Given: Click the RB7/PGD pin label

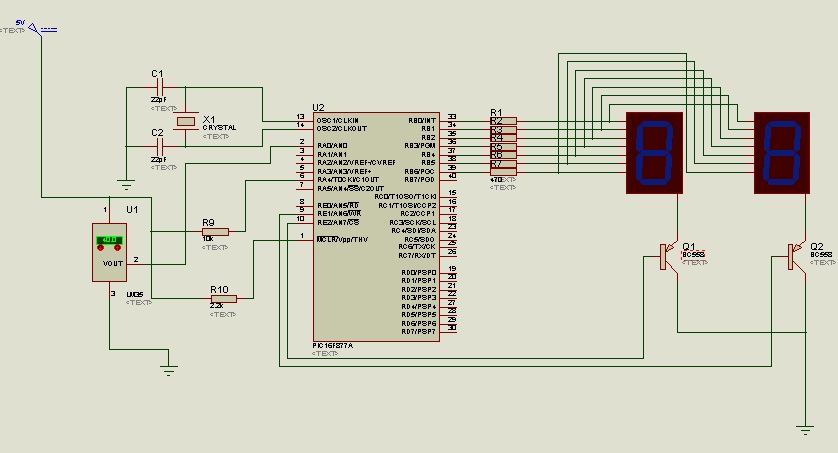Looking at the screenshot, I should (420, 179).
